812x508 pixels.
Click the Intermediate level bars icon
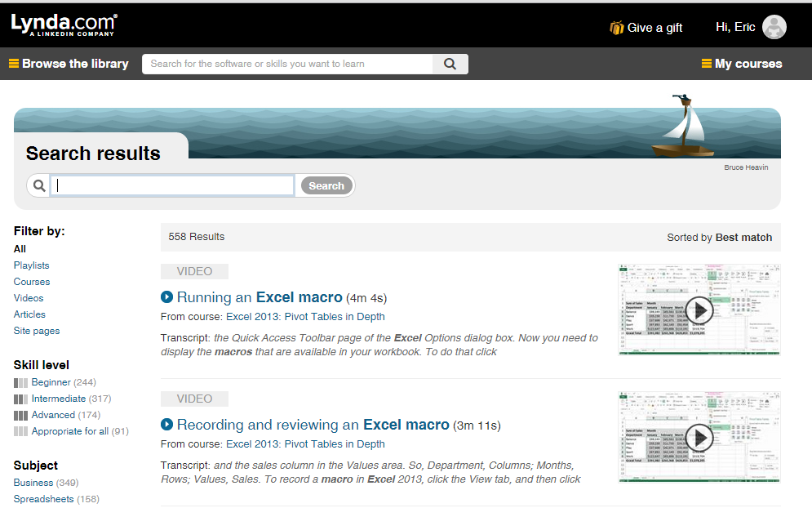(x=20, y=399)
